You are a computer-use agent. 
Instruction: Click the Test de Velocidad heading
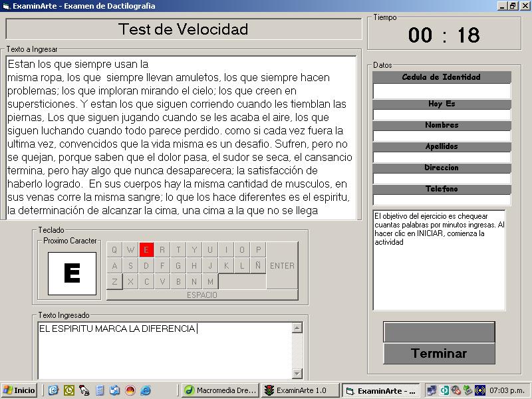point(184,29)
